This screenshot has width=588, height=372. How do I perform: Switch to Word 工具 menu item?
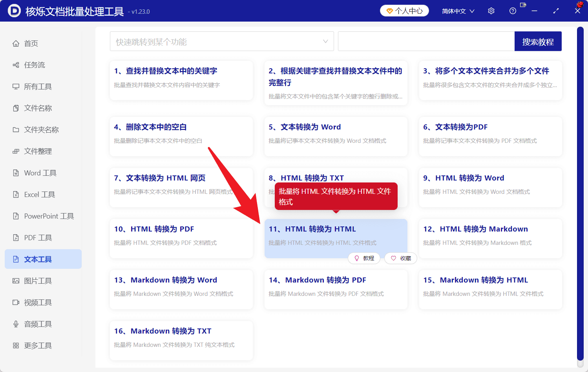coord(43,173)
